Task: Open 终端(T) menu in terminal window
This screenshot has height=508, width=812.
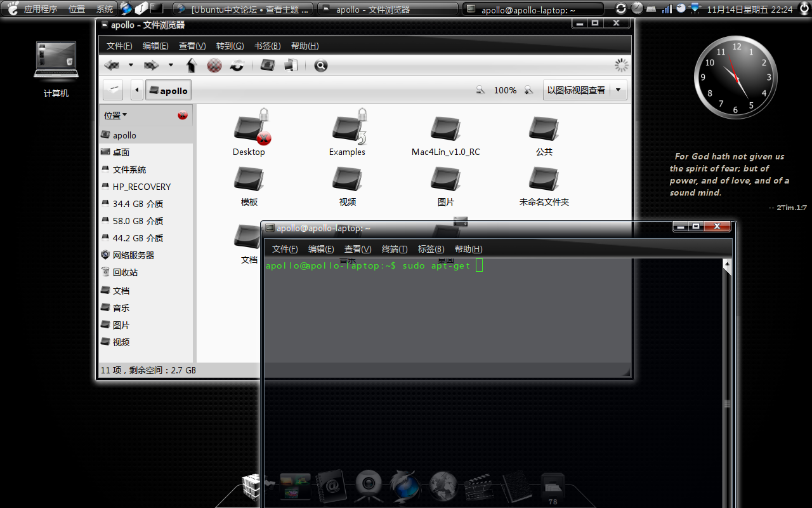Action: [395, 249]
